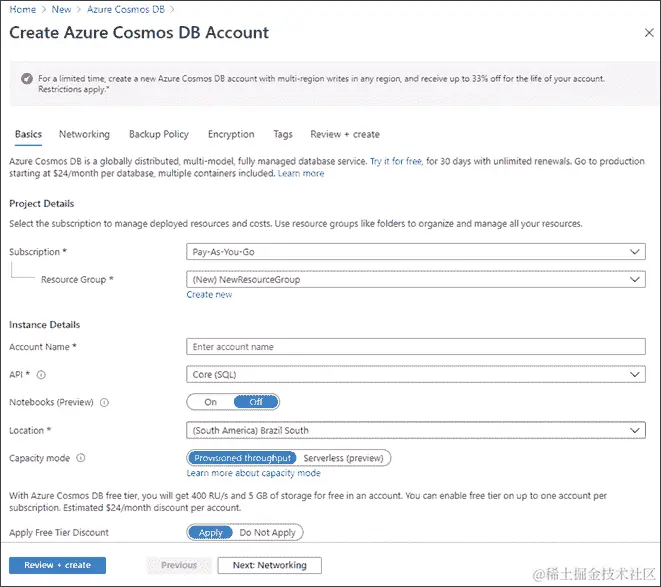Select Do Not Apply free tier discount
This screenshot has width=661, height=587.
[268, 533]
